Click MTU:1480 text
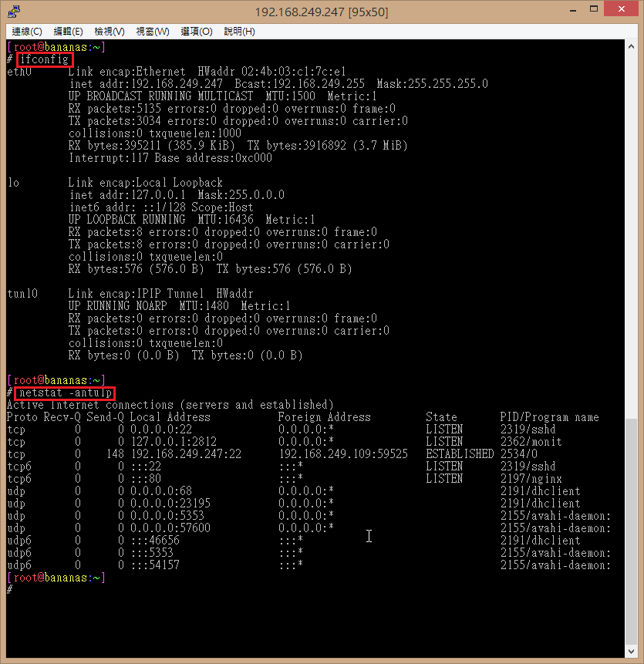The height and width of the screenshot is (664, 644). point(204,305)
